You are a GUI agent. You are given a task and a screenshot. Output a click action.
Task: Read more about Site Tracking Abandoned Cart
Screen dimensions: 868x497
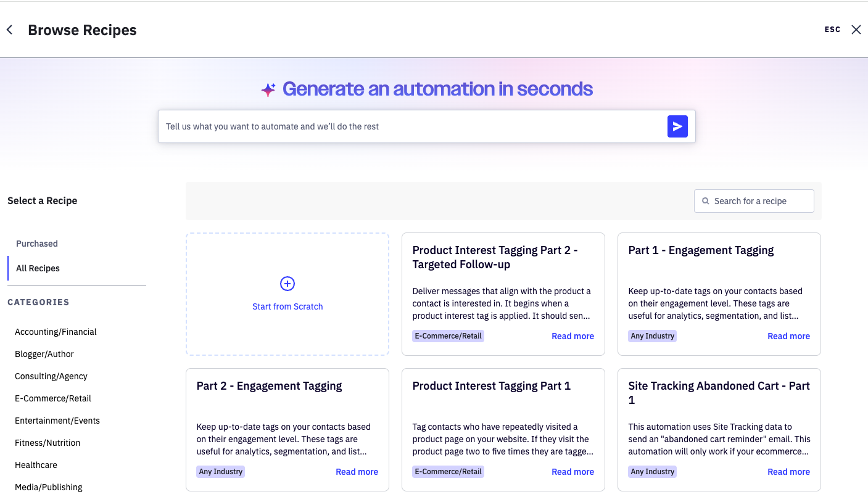pyautogui.click(x=788, y=471)
